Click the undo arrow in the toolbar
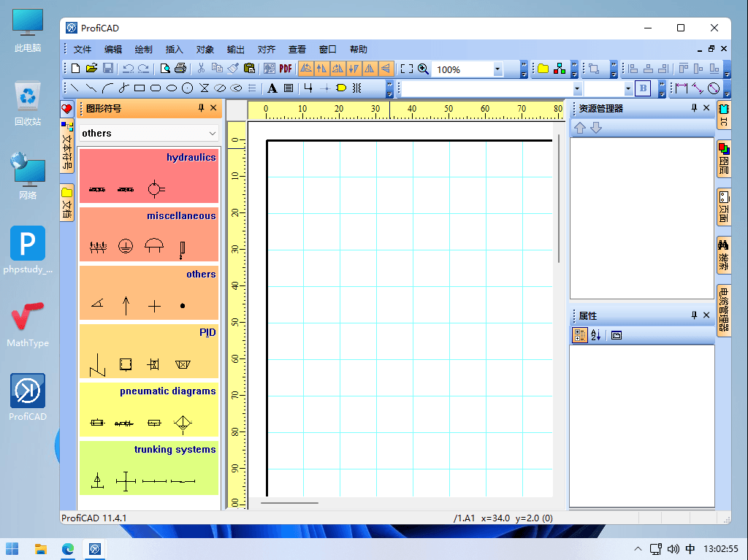The height and width of the screenshot is (560, 748). coord(128,69)
